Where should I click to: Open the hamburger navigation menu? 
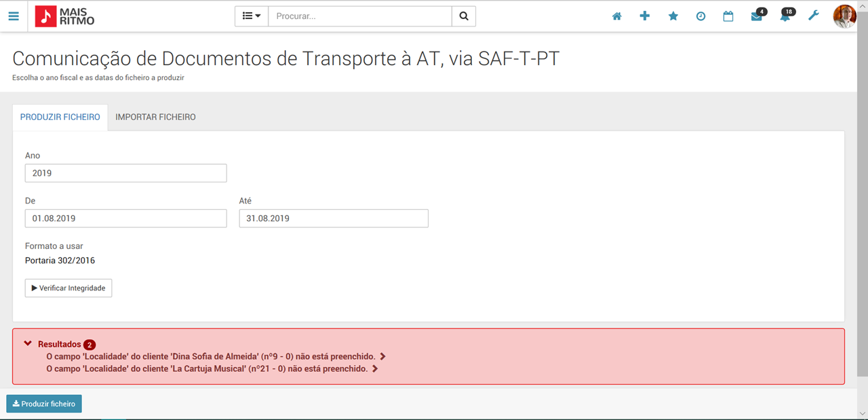pos(14,16)
